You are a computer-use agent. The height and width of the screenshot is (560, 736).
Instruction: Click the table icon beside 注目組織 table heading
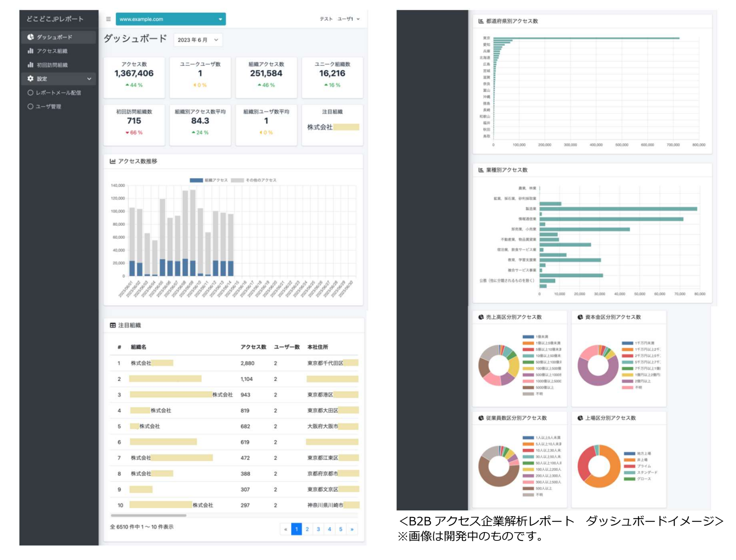click(112, 325)
